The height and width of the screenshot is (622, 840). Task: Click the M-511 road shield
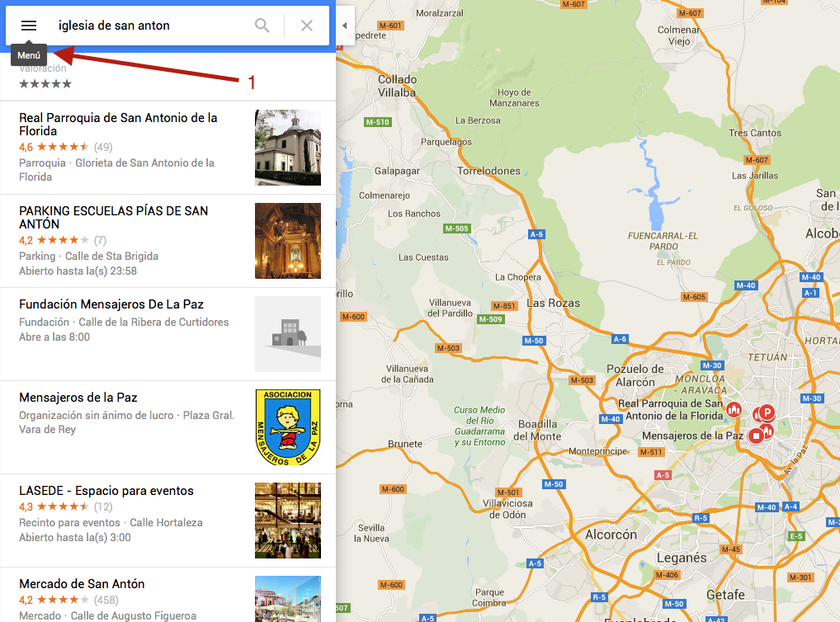(x=651, y=452)
